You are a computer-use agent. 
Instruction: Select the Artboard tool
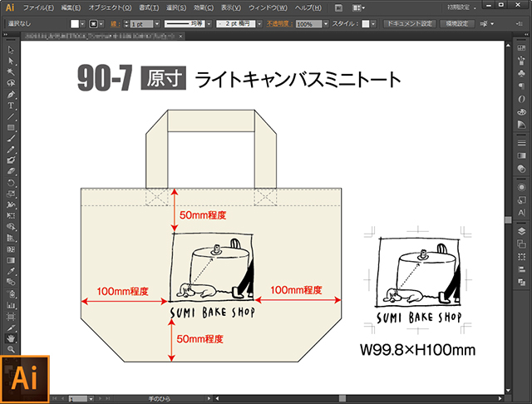[x=11, y=317]
